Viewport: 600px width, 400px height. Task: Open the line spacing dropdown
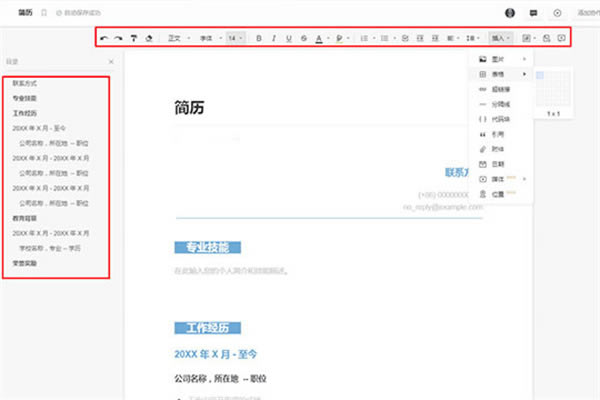click(473, 38)
